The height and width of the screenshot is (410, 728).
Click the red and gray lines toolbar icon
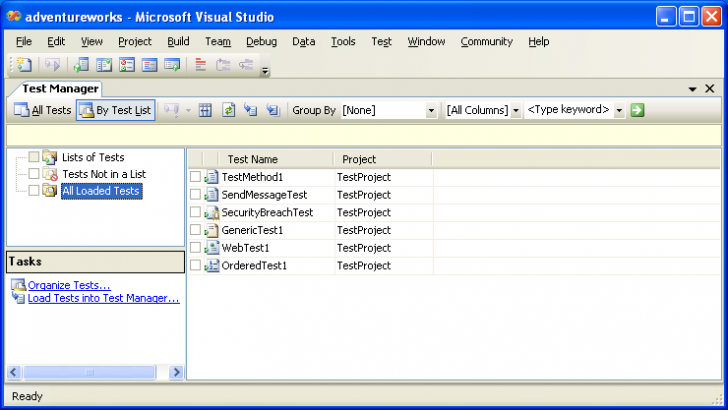[201, 65]
